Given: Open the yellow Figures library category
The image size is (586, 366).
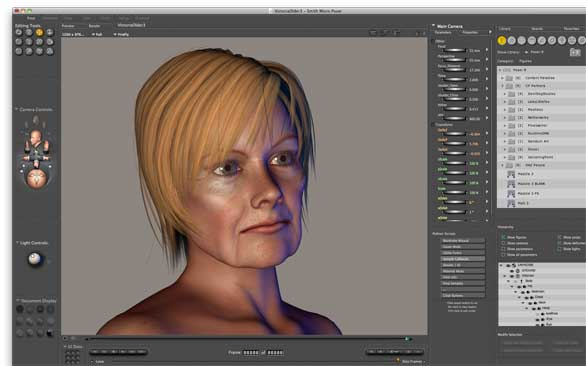Looking at the screenshot, I should pos(502,40).
